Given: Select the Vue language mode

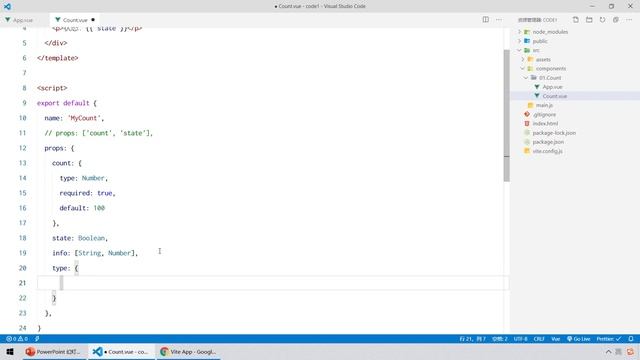Looking at the screenshot, I should pyautogui.click(x=556, y=339).
